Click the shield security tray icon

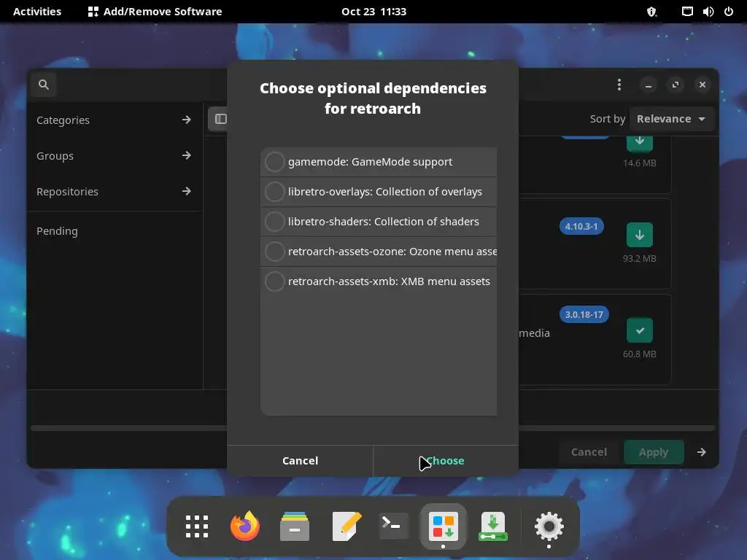click(x=651, y=12)
